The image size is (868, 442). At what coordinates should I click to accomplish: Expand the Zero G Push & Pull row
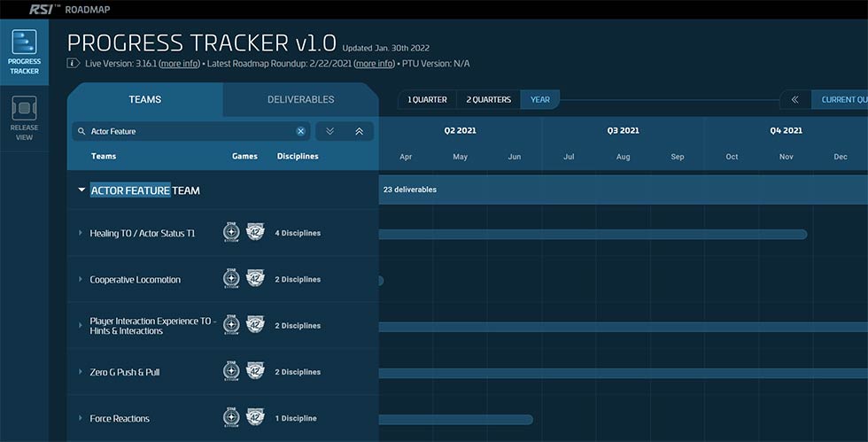[x=81, y=372]
